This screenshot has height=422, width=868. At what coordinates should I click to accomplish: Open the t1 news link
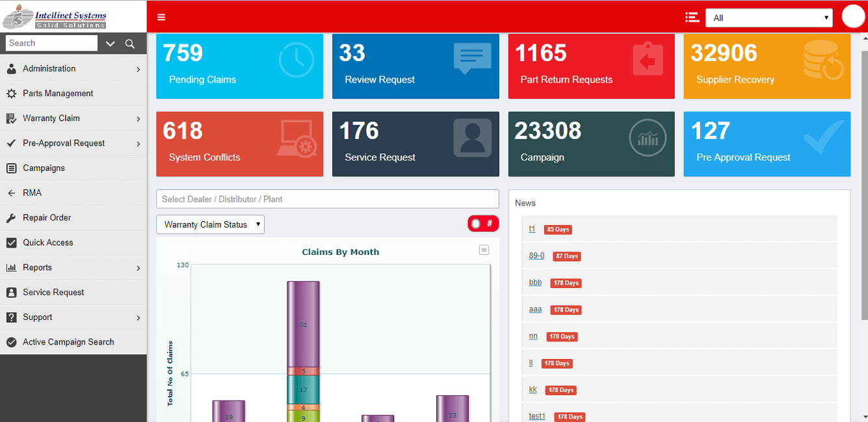532,229
